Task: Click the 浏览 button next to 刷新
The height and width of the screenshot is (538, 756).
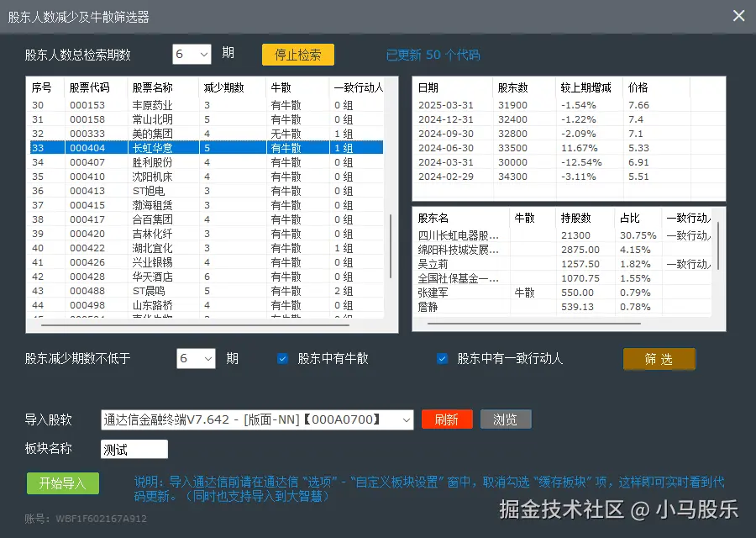Action: coord(506,419)
